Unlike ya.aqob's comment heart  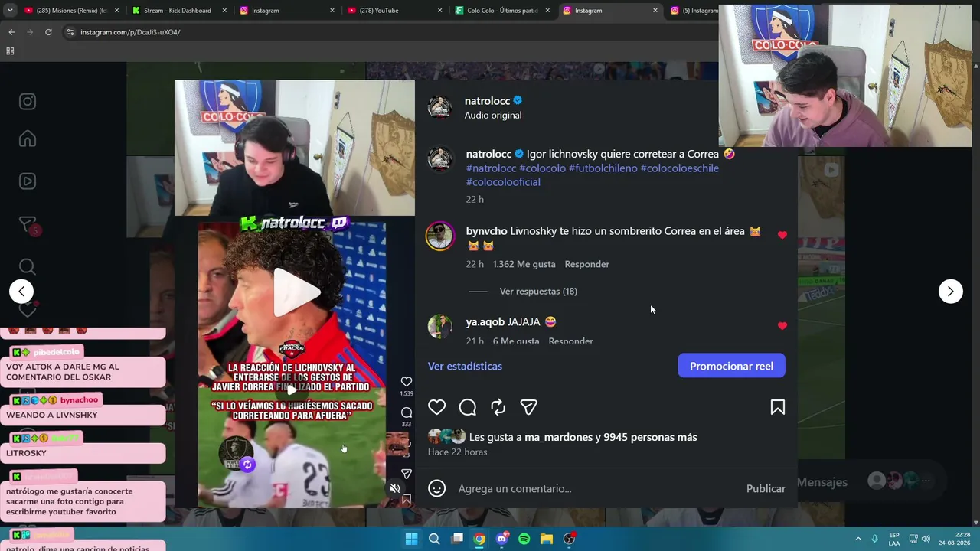click(x=782, y=326)
